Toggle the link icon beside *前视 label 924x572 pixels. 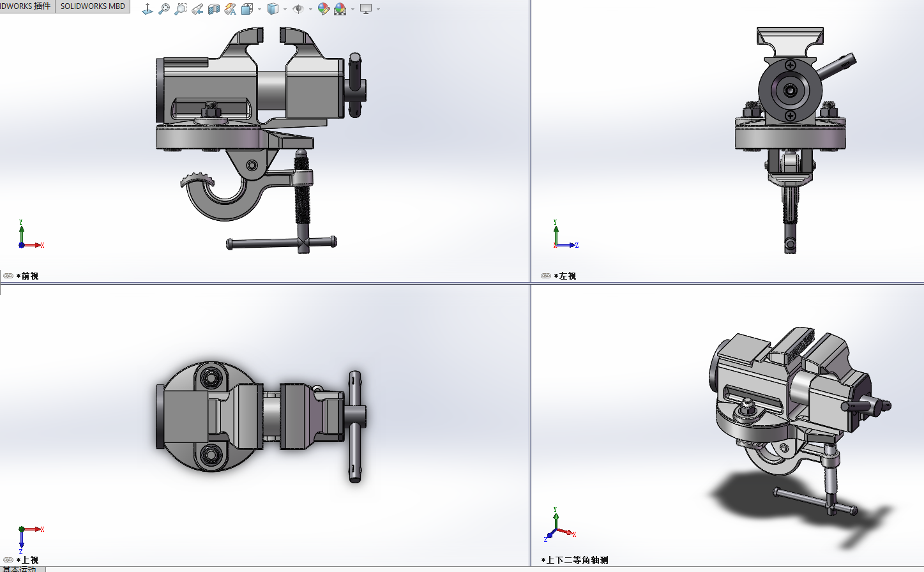[x=8, y=276]
